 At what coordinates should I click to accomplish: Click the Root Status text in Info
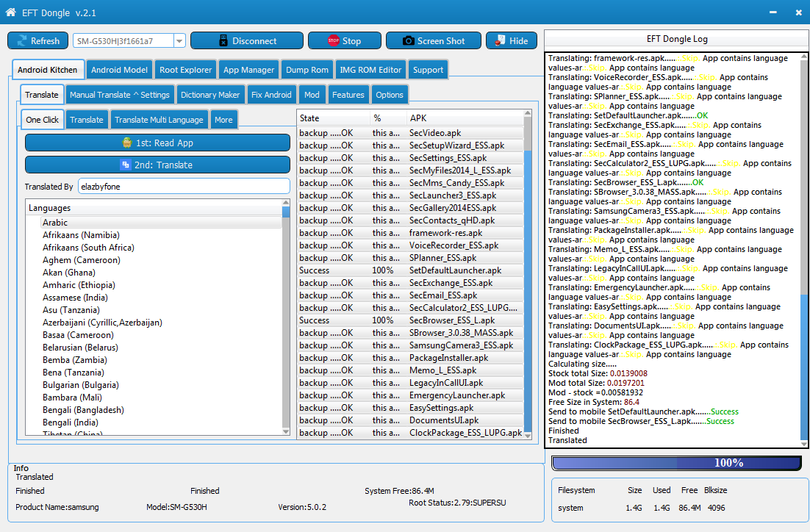point(457,503)
